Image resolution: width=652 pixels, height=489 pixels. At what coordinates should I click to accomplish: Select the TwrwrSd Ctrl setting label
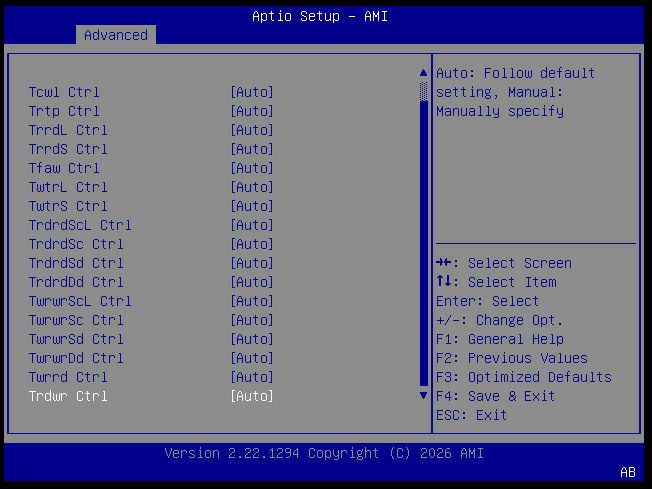point(76,339)
